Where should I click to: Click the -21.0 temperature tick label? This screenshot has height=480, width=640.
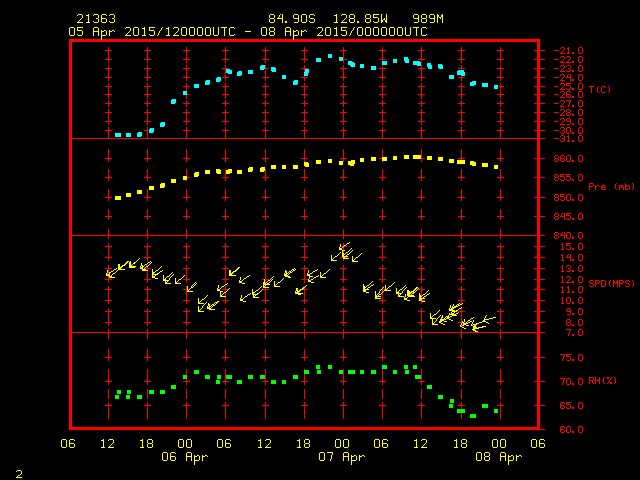[x=568, y=51]
